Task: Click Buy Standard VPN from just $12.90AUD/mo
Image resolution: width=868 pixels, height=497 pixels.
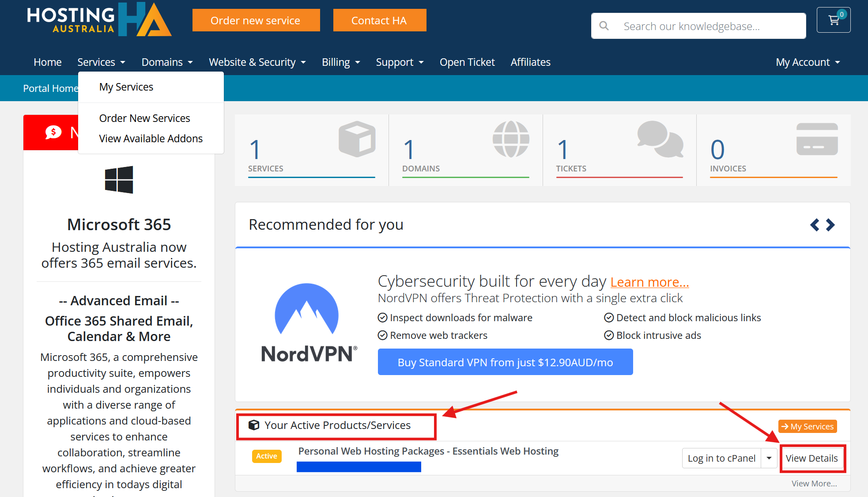Action: [x=506, y=362]
